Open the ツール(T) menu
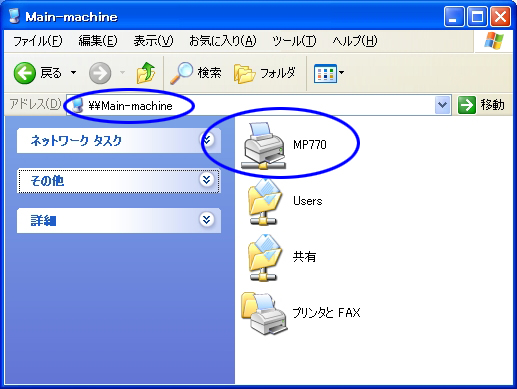Image resolution: width=517 pixels, height=389 pixels. tap(294, 41)
